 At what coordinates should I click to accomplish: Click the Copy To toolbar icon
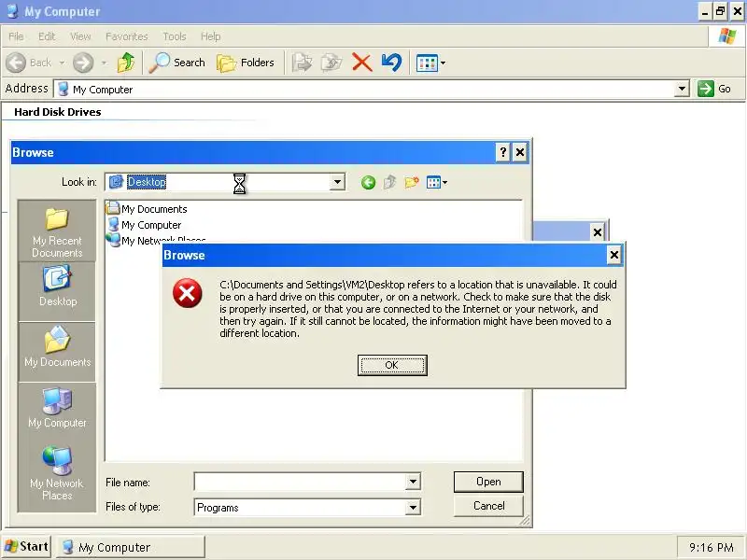(x=331, y=63)
